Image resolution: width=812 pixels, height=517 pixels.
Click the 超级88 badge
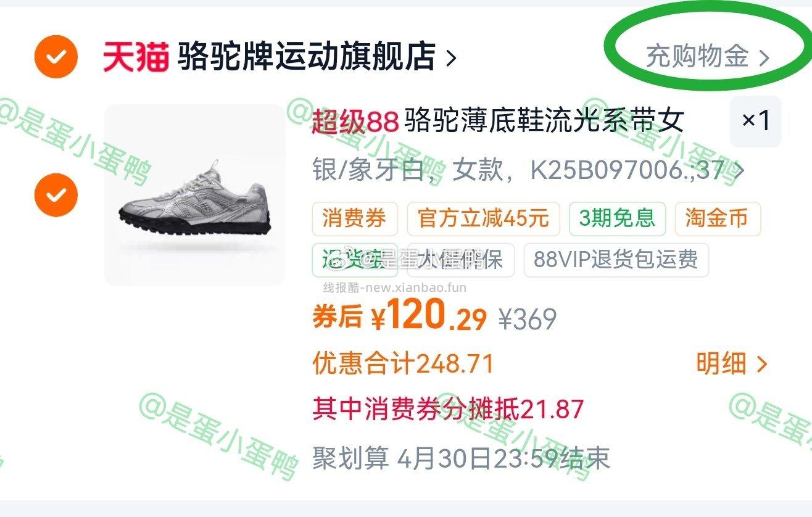355,121
